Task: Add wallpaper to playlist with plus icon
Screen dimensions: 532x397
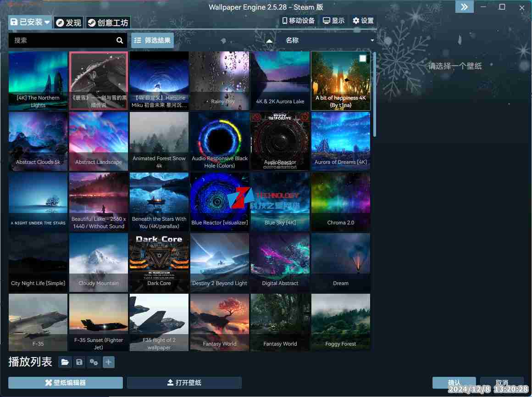Action: pyautogui.click(x=108, y=363)
